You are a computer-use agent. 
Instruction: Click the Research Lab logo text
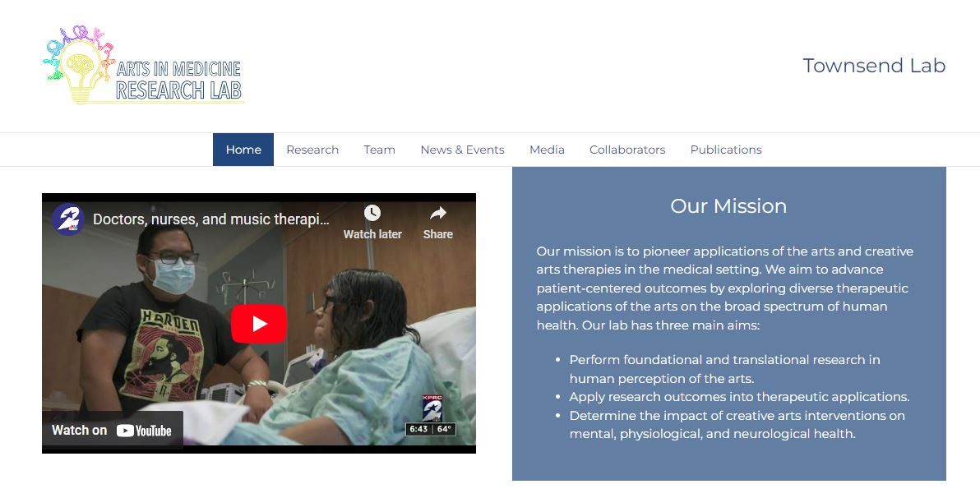(x=178, y=90)
